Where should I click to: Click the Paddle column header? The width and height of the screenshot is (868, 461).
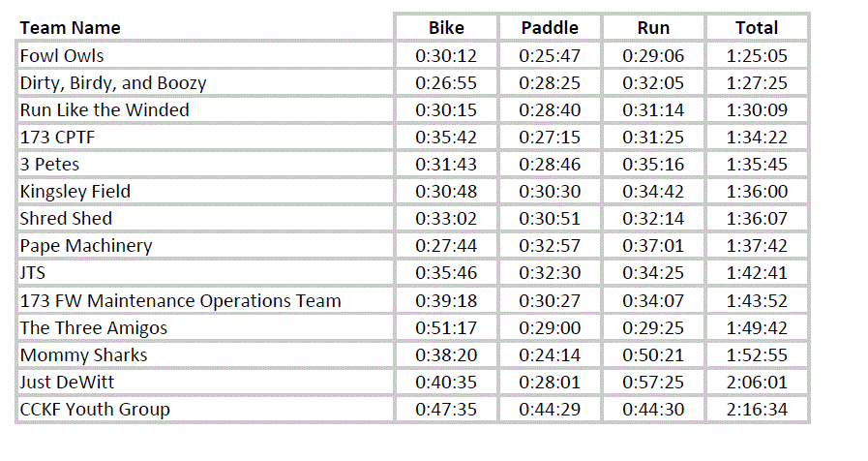coord(550,27)
